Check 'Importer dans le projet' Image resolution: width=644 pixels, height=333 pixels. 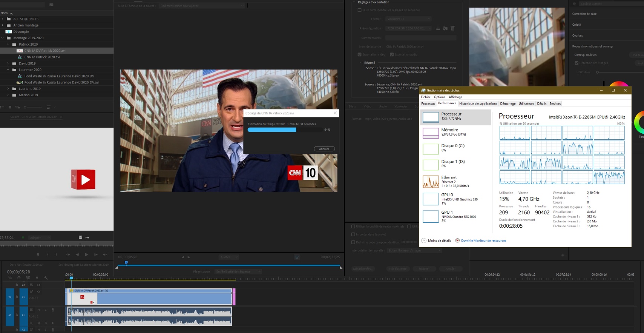click(353, 234)
